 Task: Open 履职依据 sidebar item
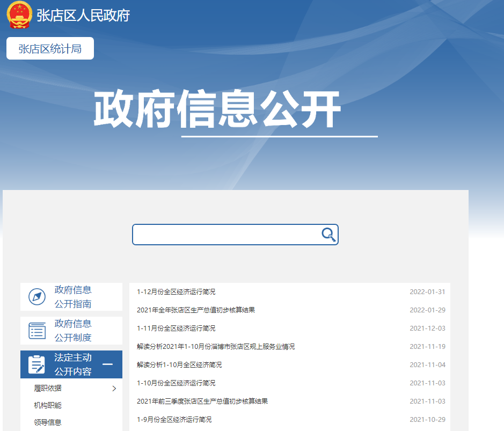point(48,389)
